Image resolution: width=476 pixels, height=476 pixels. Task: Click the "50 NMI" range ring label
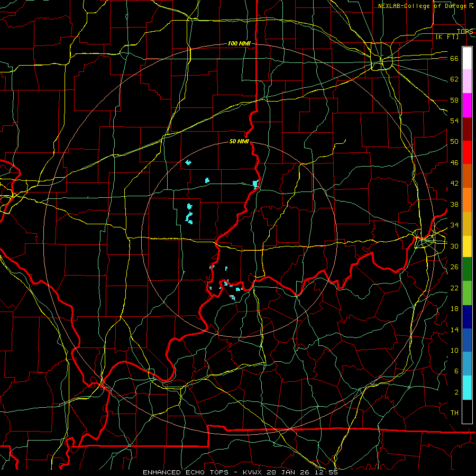click(239, 141)
